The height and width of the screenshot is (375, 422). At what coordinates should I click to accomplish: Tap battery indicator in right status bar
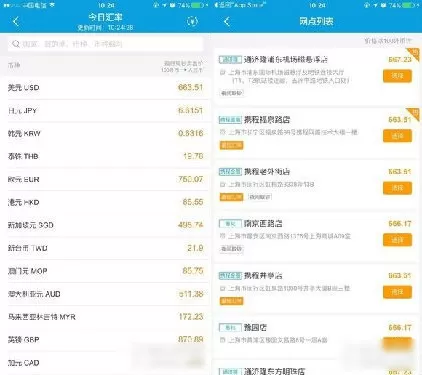coord(409,5)
